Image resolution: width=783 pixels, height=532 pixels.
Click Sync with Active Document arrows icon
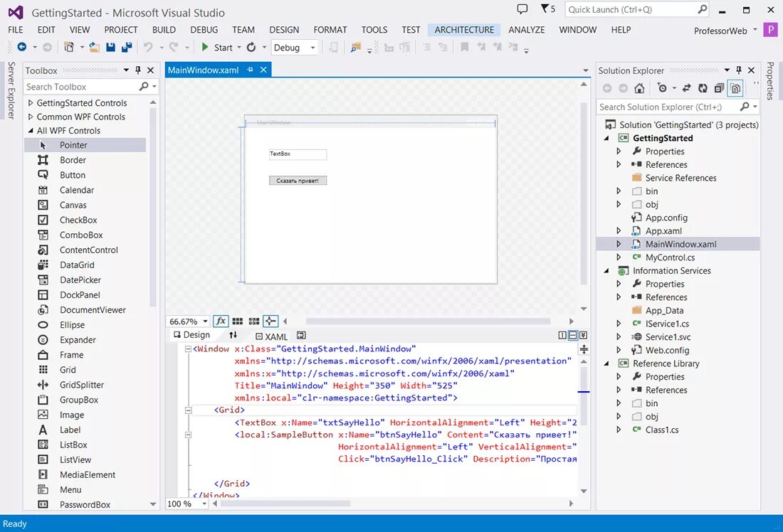click(687, 88)
